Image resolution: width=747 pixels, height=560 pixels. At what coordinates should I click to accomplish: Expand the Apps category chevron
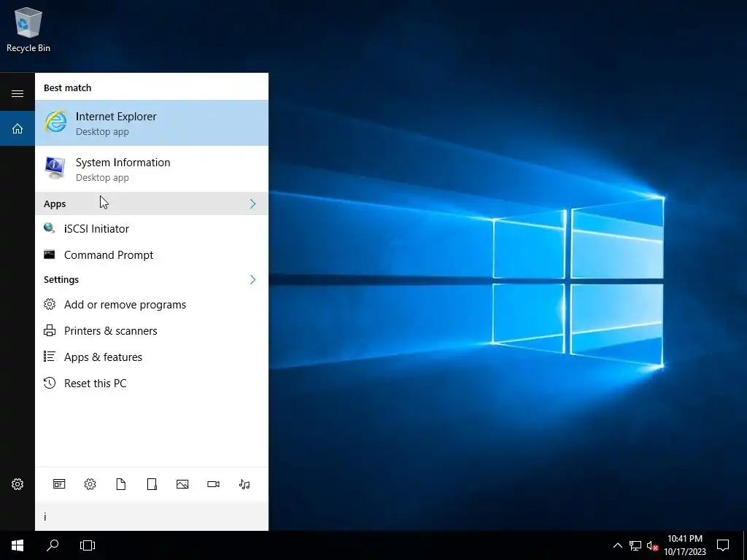pyautogui.click(x=252, y=204)
